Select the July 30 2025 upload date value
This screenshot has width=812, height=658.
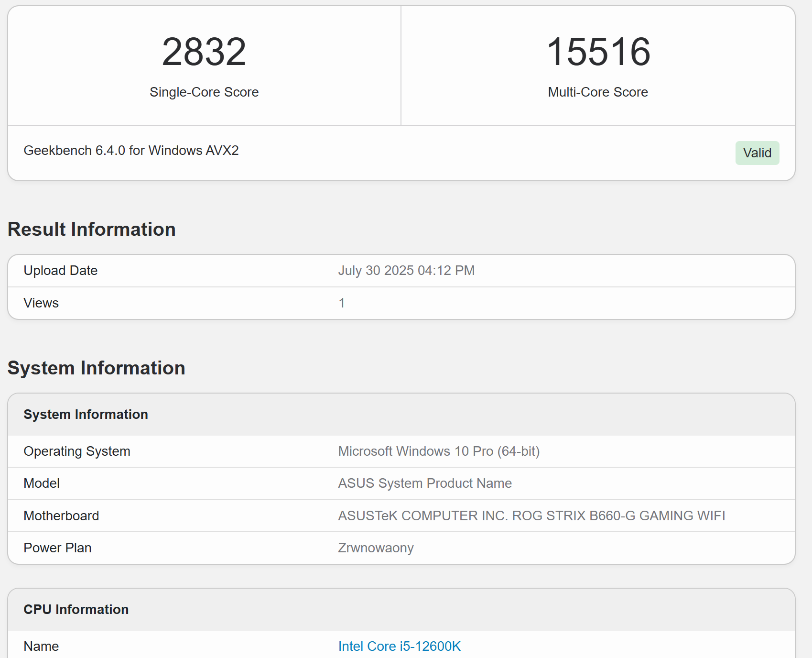point(406,271)
